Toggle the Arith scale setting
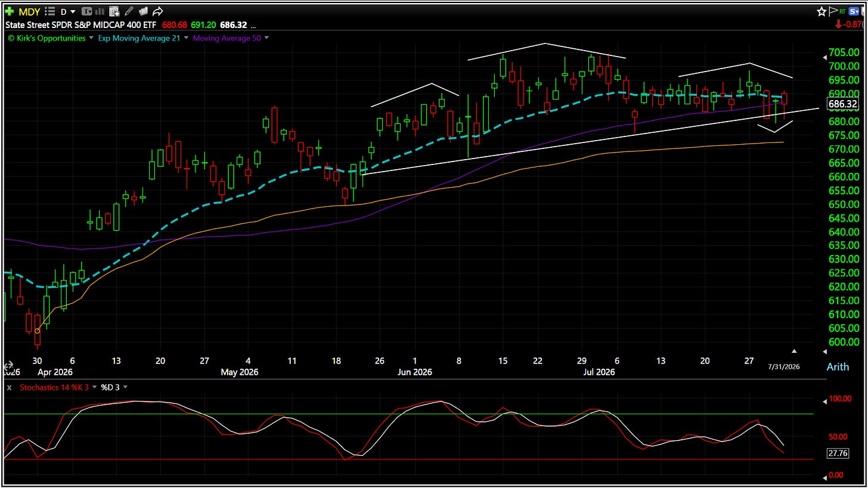This screenshot has height=488, width=868. click(x=838, y=366)
